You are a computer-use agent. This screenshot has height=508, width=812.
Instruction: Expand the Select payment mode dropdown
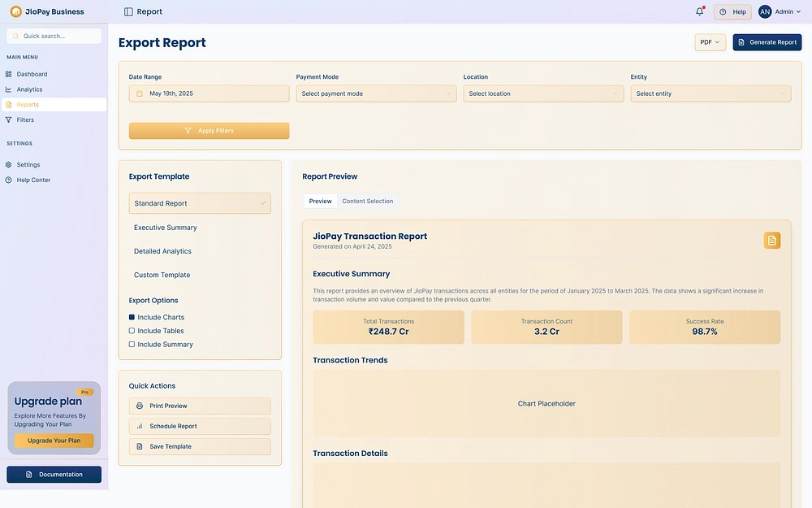pyautogui.click(x=377, y=93)
